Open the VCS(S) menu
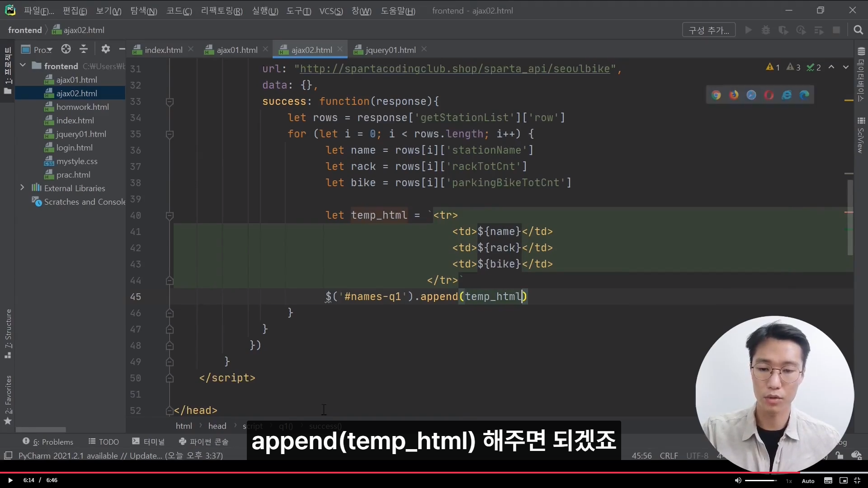The image size is (868, 488). (x=331, y=11)
